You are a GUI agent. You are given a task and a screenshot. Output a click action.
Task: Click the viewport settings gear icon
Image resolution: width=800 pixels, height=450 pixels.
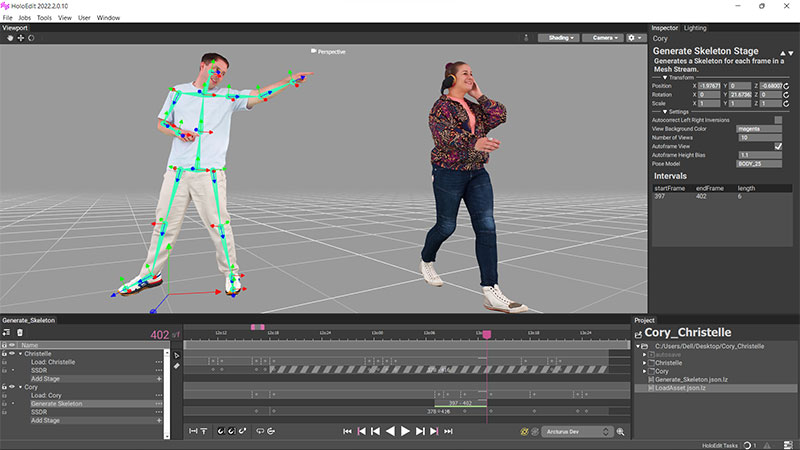pos(632,38)
